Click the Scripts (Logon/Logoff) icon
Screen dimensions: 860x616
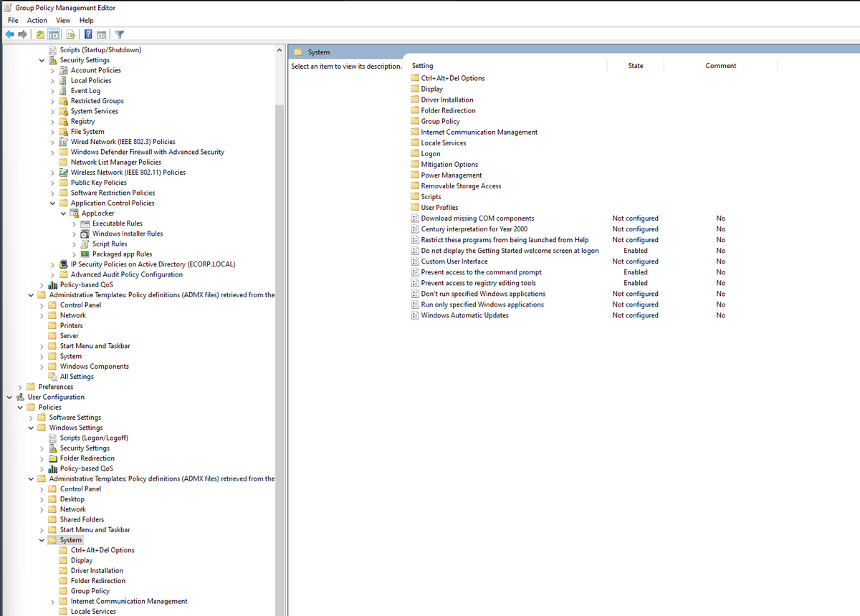click(x=52, y=438)
